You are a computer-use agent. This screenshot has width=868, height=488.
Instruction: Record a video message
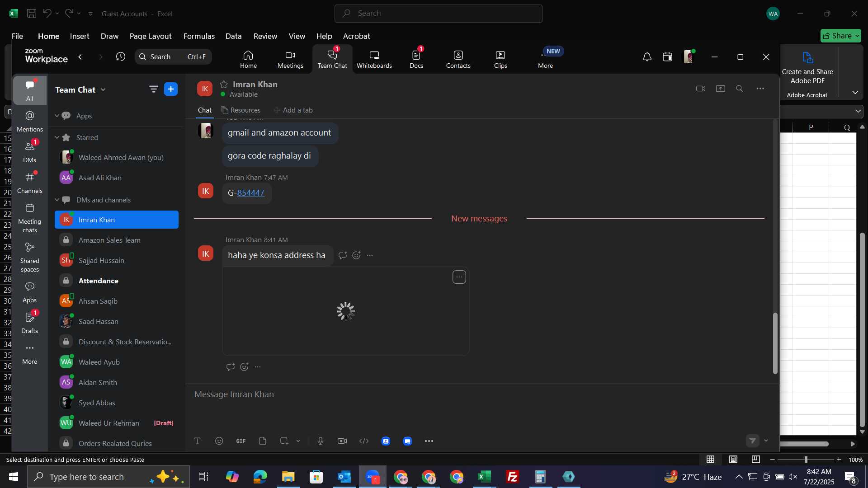click(342, 441)
